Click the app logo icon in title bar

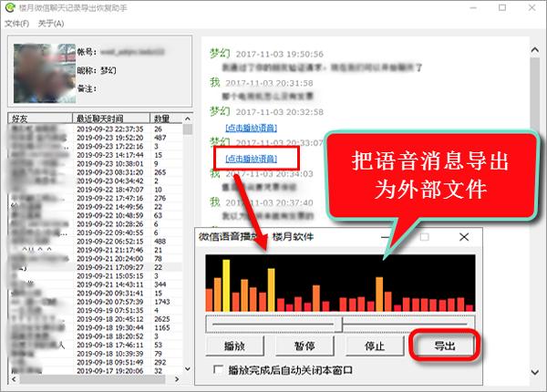[10, 7]
